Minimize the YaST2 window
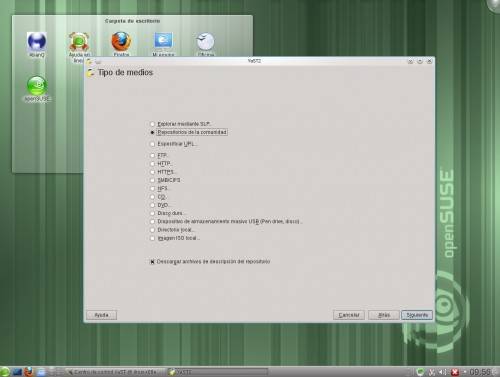 pyautogui.click(x=411, y=61)
